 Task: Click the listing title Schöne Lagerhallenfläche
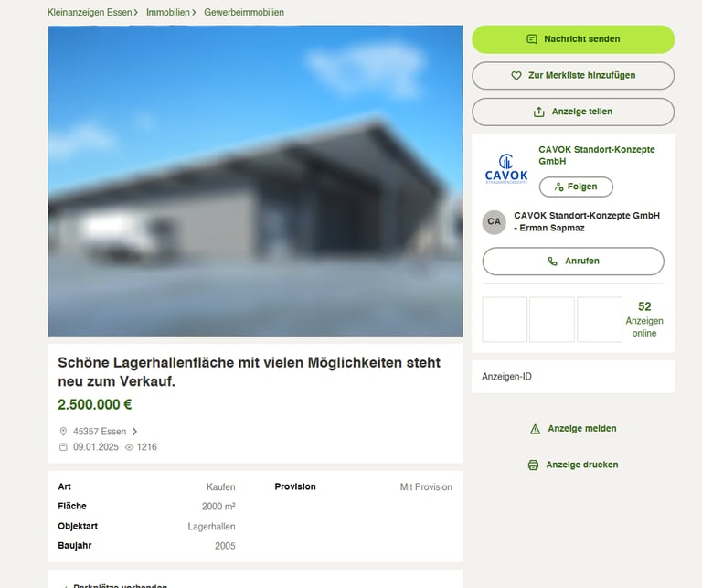(250, 371)
